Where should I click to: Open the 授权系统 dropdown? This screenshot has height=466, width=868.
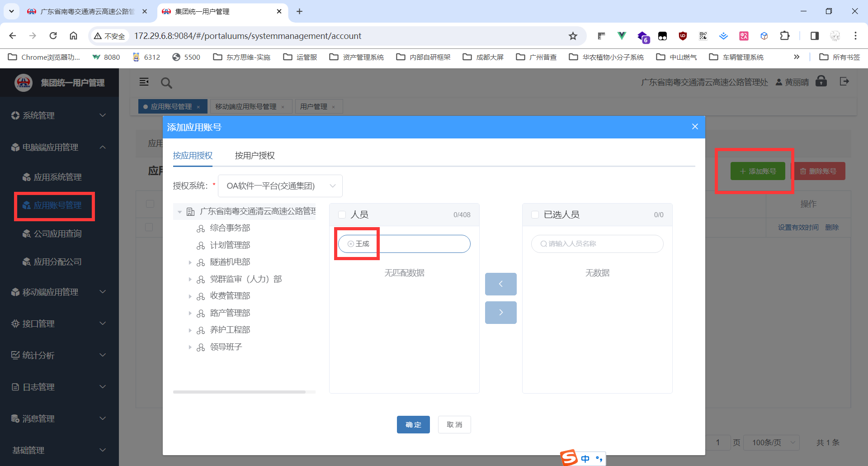280,186
